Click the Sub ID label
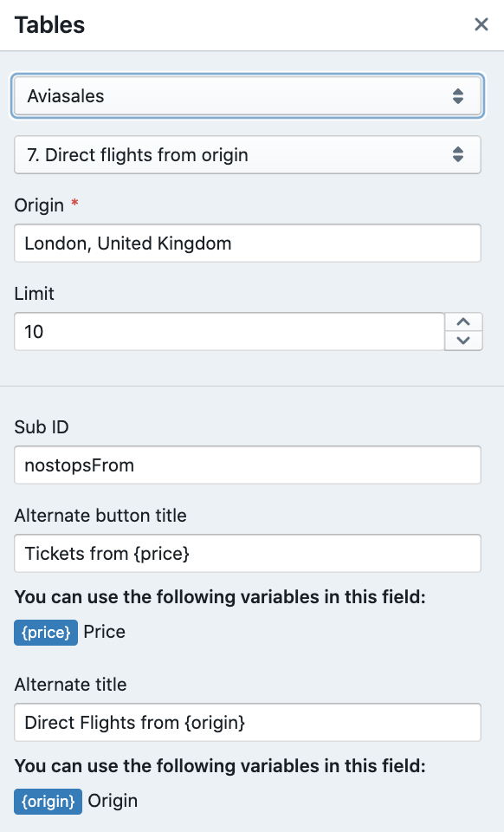504x832 pixels. [42, 427]
